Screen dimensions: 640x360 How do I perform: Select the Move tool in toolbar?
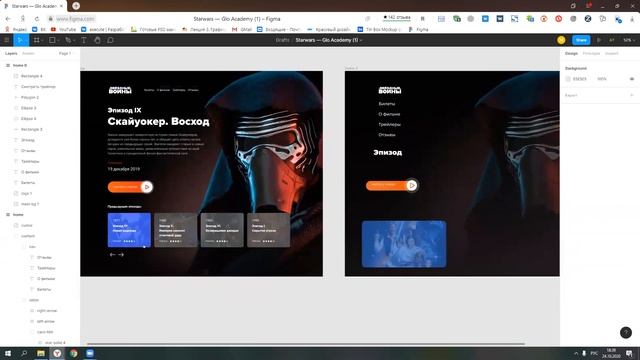point(20,40)
